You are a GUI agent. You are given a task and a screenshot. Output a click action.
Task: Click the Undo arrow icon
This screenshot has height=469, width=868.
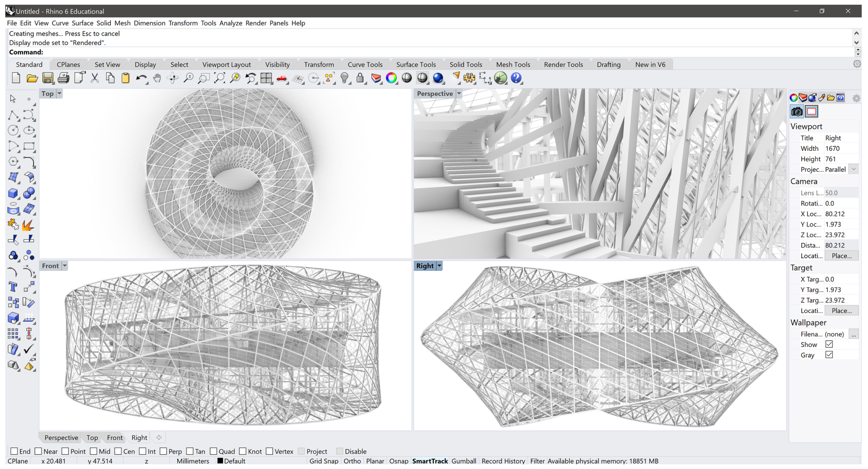click(x=141, y=78)
